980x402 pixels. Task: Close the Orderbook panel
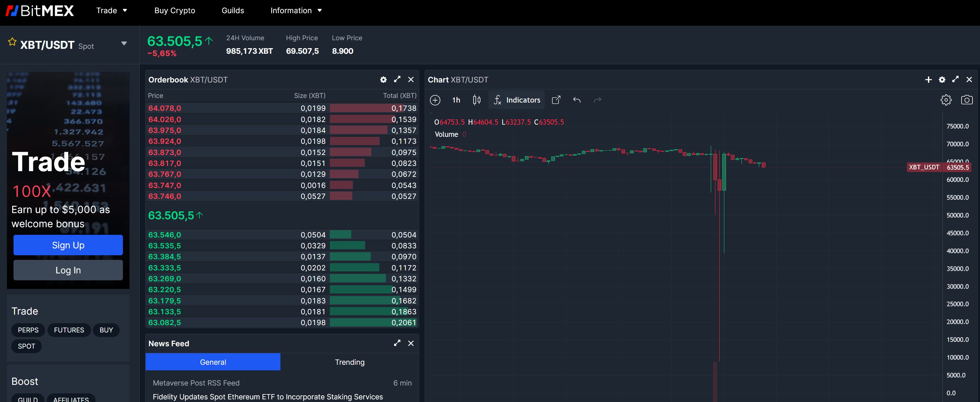click(x=411, y=79)
